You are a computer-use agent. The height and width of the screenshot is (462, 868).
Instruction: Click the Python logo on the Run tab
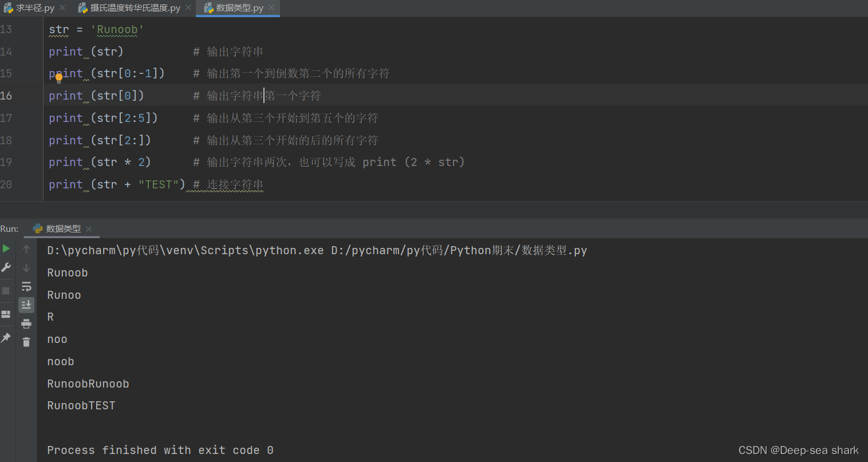point(38,228)
